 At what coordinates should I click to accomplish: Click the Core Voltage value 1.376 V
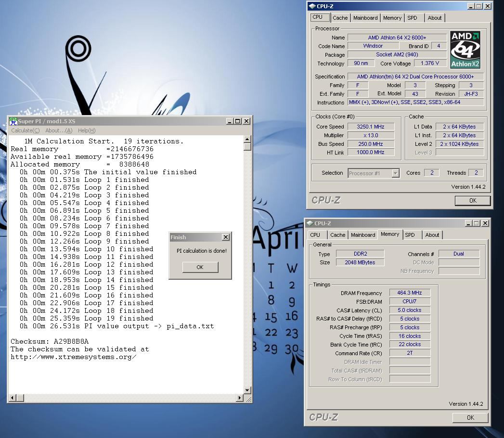pyautogui.click(x=430, y=64)
